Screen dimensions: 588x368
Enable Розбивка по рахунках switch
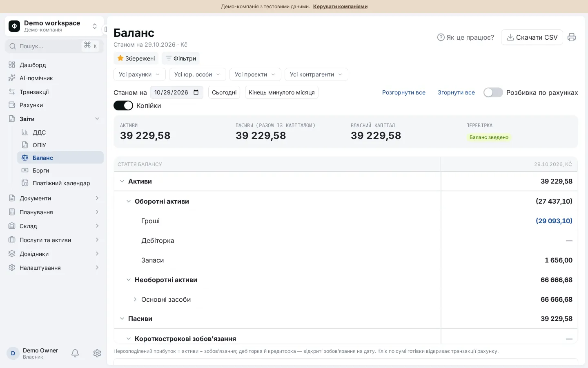(x=493, y=92)
